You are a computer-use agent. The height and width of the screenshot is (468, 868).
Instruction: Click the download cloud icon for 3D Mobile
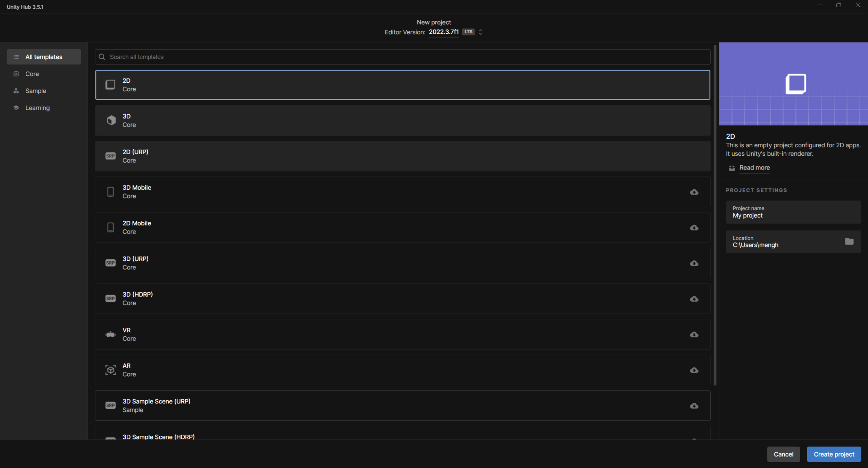pyautogui.click(x=694, y=192)
